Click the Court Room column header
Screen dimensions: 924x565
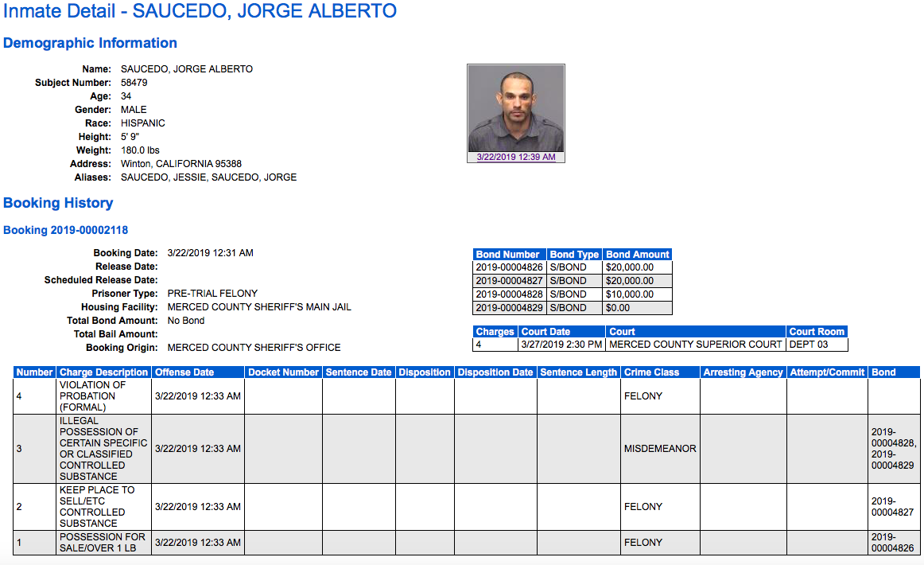pyautogui.click(x=817, y=332)
